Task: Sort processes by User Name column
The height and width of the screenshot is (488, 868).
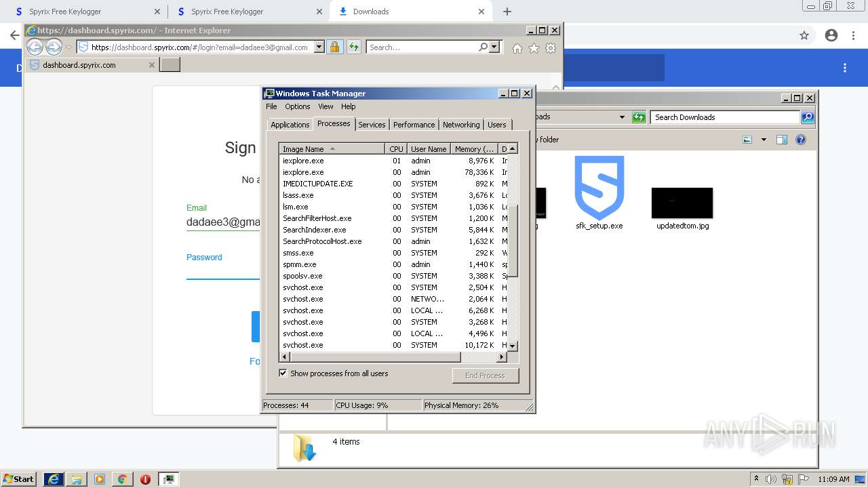Action: click(x=429, y=148)
